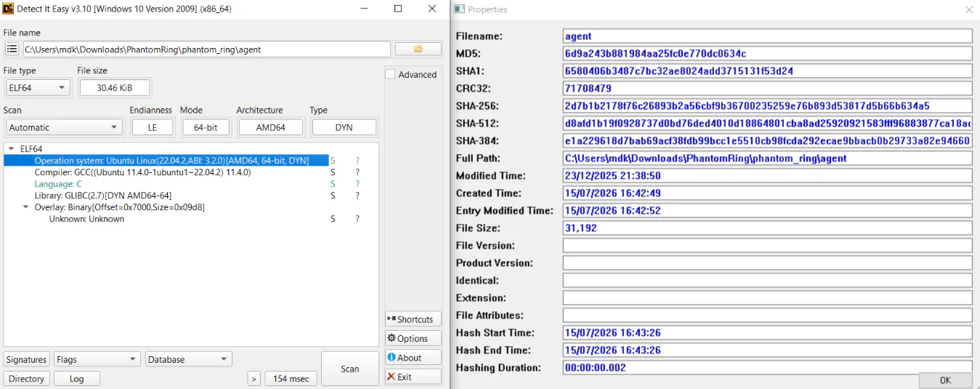Select the Language: C row

(x=58, y=184)
